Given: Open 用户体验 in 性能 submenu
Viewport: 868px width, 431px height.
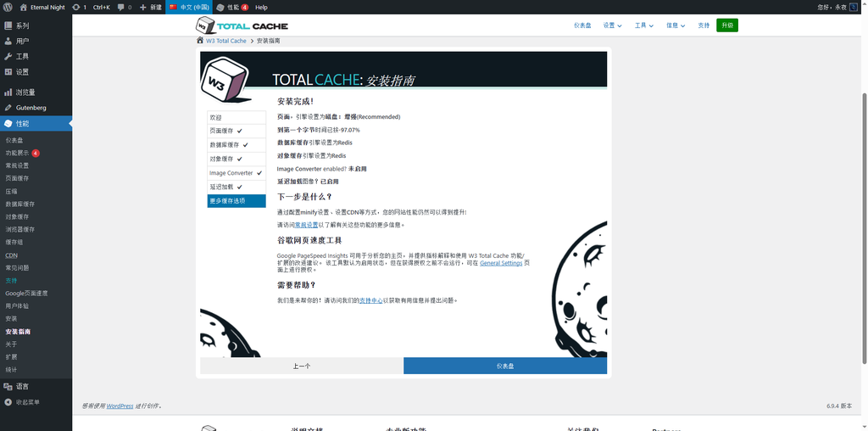Looking at the screenshot, I should [x=36, y=305].
